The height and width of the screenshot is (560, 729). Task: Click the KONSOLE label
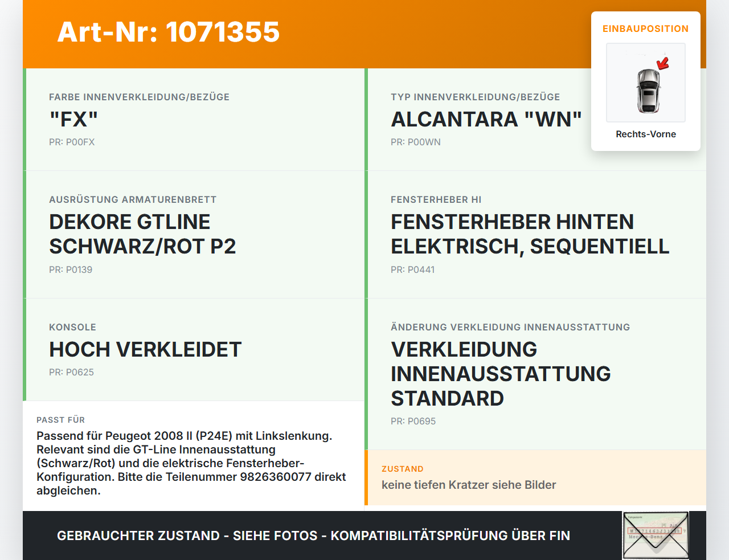[x=73, y=327]
